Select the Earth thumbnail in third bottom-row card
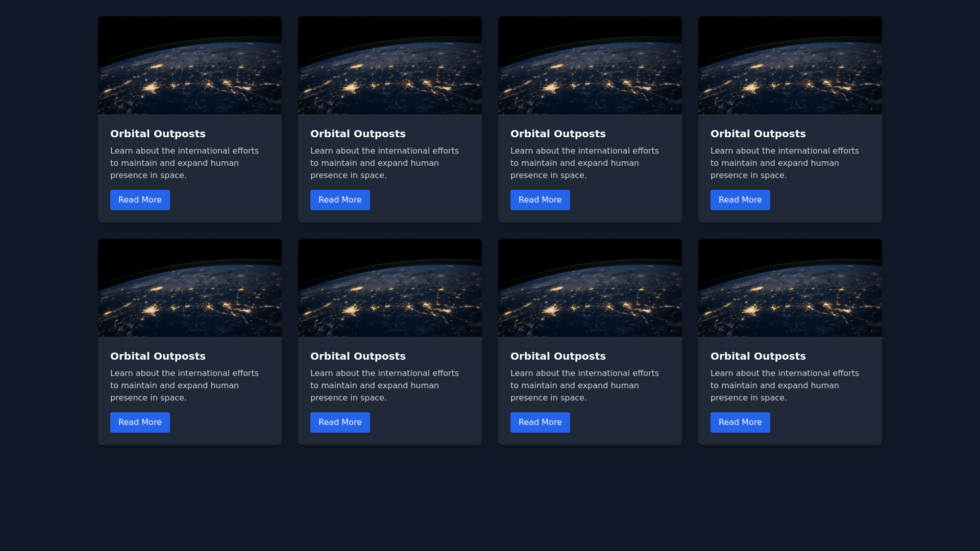 [x=590, y=288]
